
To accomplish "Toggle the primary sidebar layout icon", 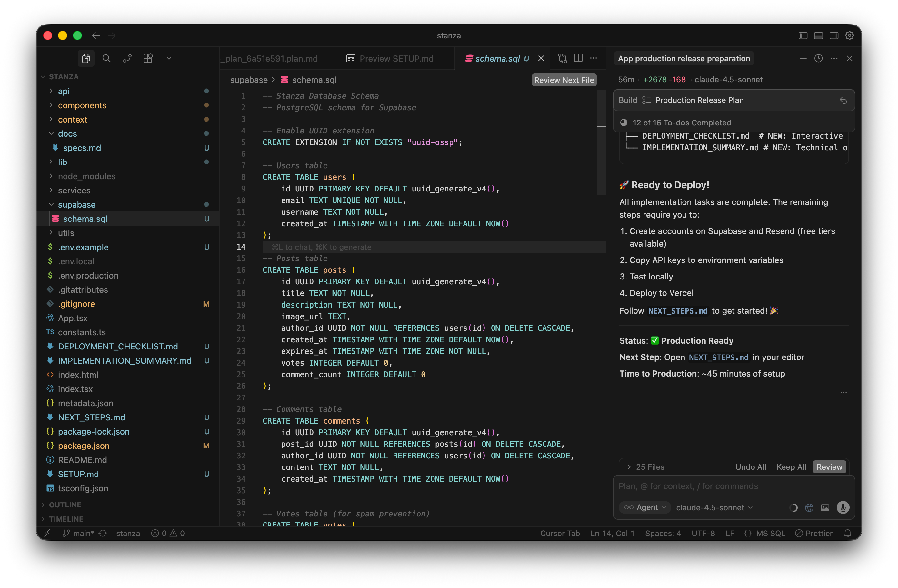I will (x=803, y=35).
